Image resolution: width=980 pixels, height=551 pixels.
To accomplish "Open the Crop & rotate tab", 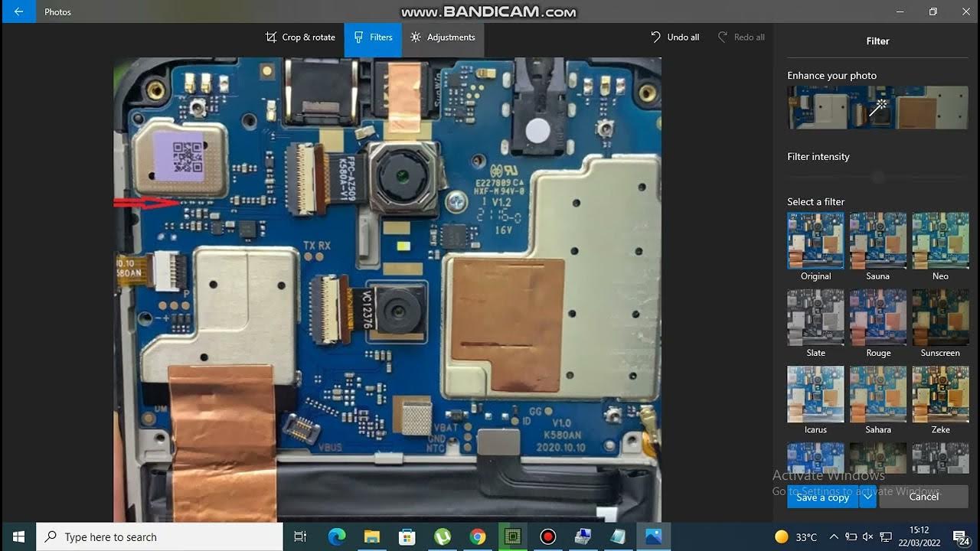I will coord(300,37).
